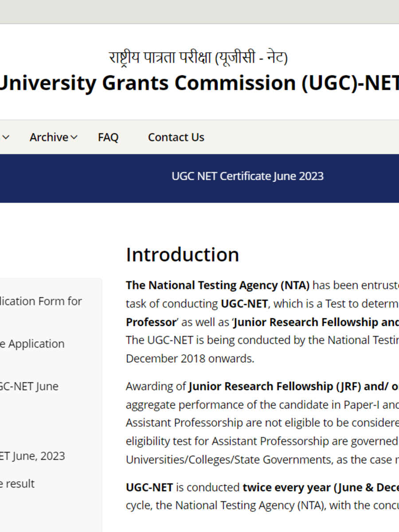Click the Application Form sidebar link
This screenshot has width=399, height=532.
[41, 301]
